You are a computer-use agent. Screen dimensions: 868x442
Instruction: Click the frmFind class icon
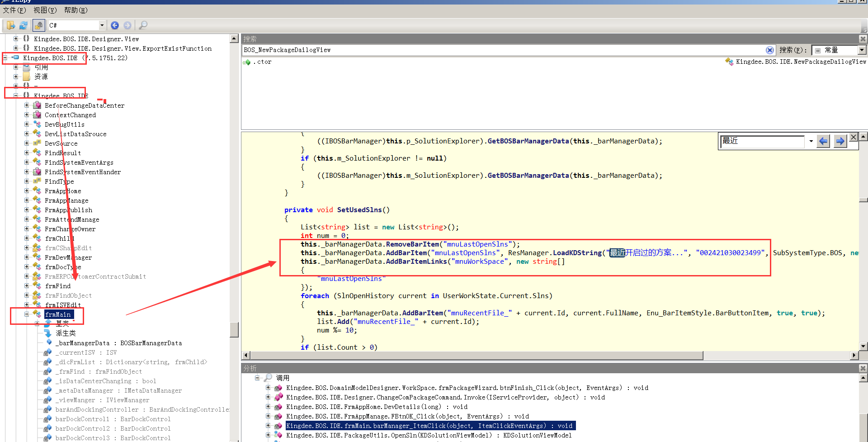click(37, 285)
